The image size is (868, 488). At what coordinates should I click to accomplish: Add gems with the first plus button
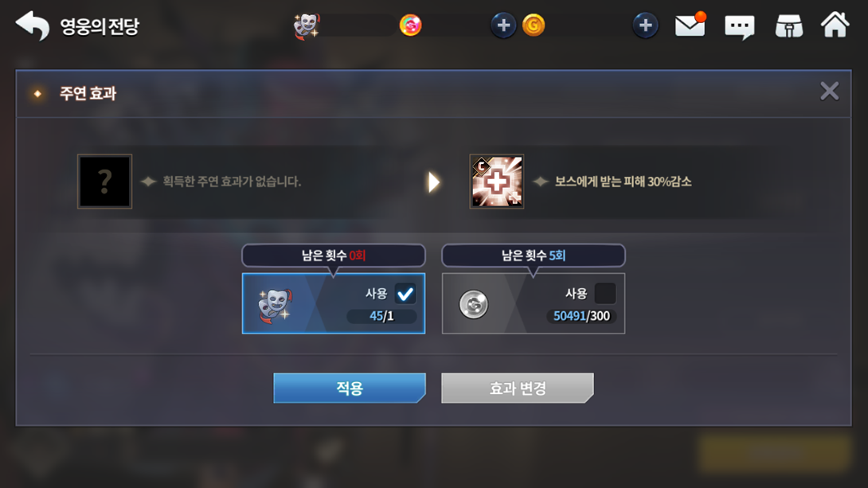[503, 25]
